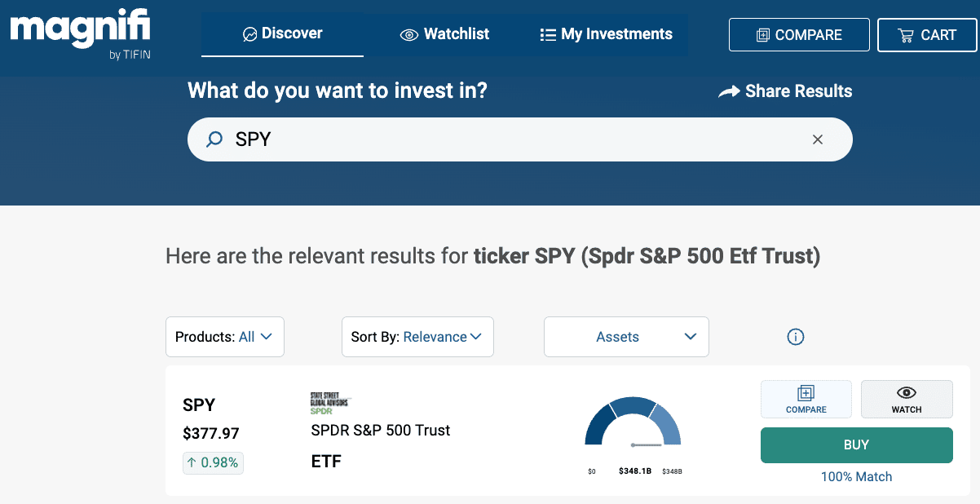Screen dimensions: 980x504
Task: Switch to the Discover tab
Action: coord(282,34)
